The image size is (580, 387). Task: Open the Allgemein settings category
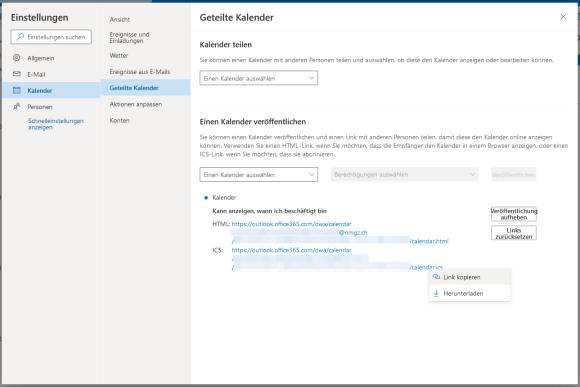(51, 58)
